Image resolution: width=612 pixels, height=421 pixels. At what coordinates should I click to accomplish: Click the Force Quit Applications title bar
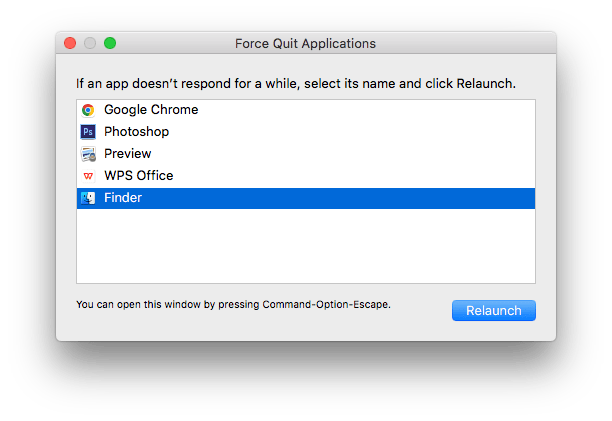[x=306, y=44]
